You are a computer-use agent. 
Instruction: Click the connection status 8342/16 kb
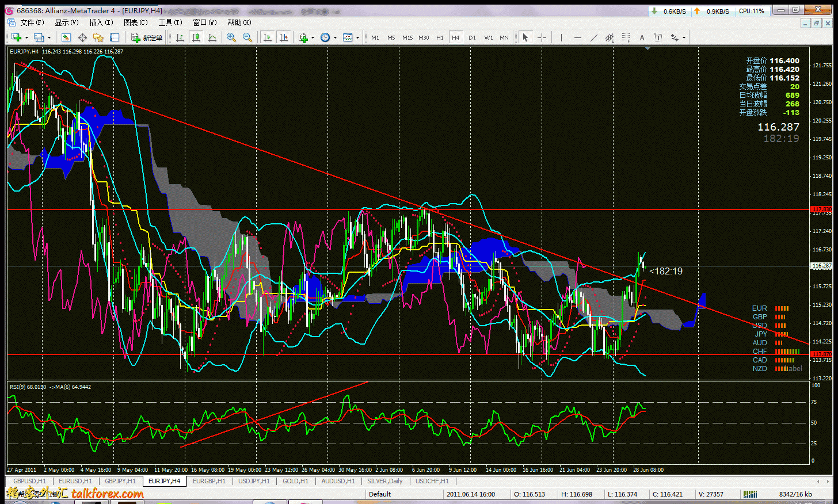795,494
